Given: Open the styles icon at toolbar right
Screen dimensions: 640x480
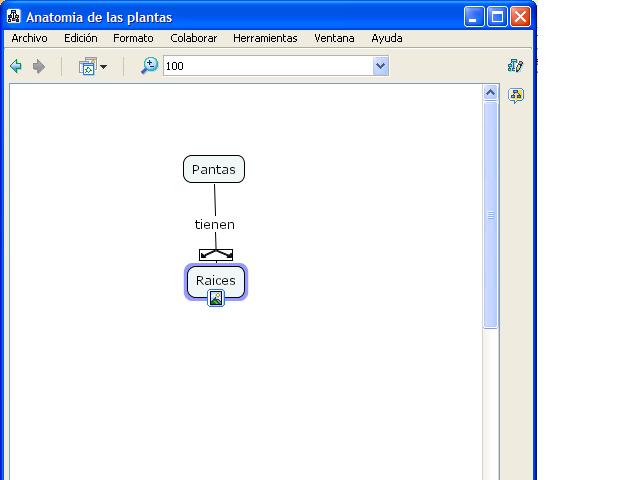Looking at the screenshot, I should [x=516, y=66].
